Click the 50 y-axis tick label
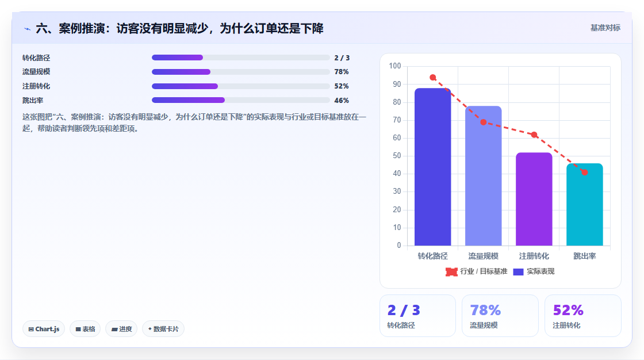This screenshot has height=360, width=644. point(397,156)
